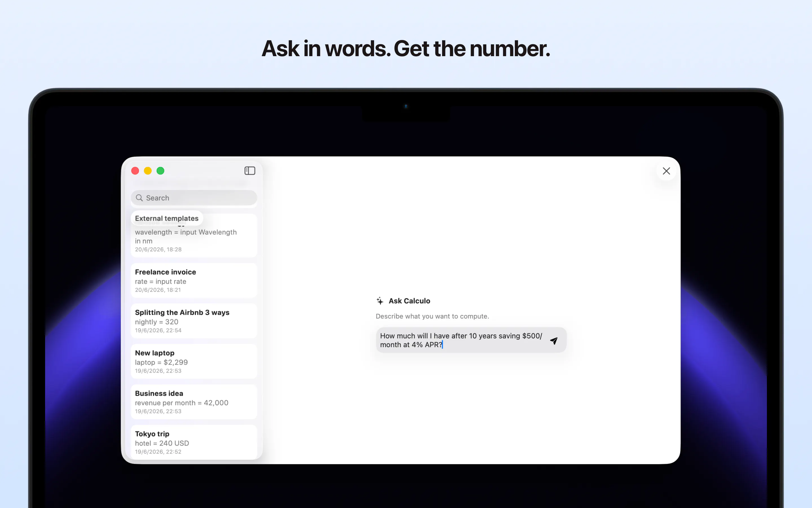The image size is (812, 508).
Task: Open the New laptop note
Action: coord(194,362)
